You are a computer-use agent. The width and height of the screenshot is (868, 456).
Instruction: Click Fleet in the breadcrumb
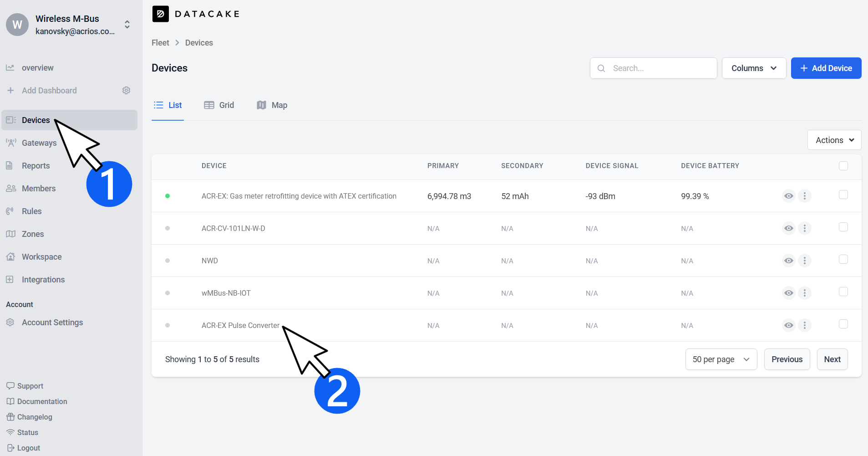(160, 43)
